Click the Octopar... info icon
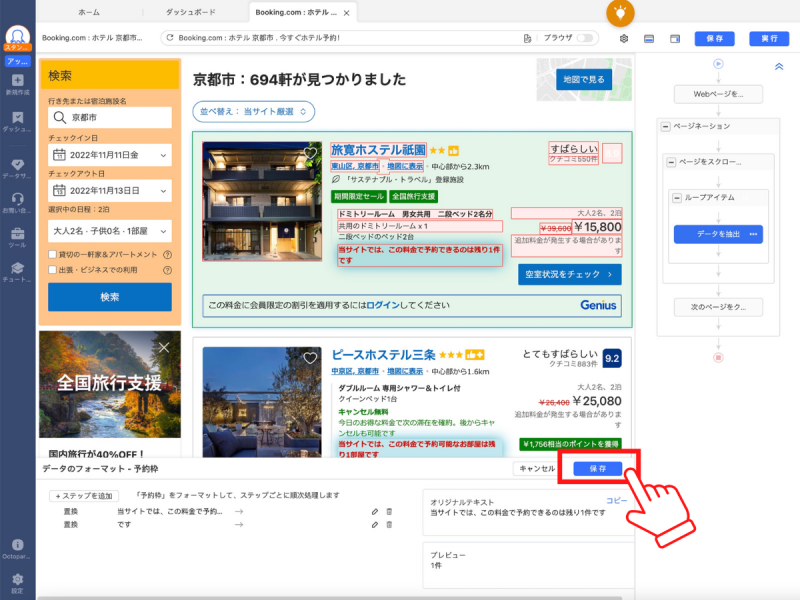Image resolution: width=800 pixels, height=600 pixels. 17,548
